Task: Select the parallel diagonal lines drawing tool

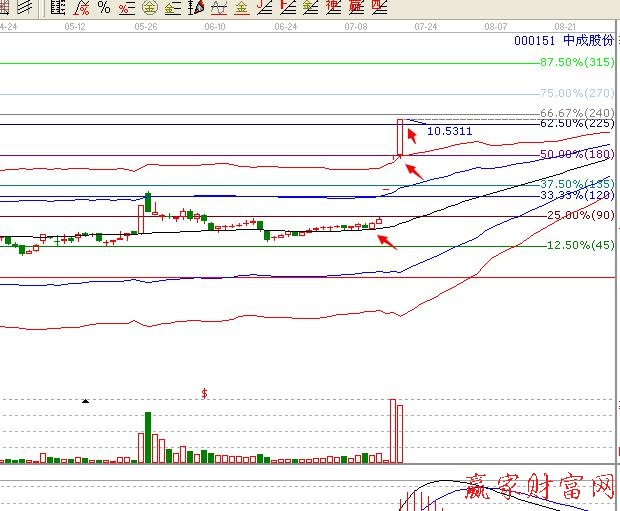Action: coord(22,8)
